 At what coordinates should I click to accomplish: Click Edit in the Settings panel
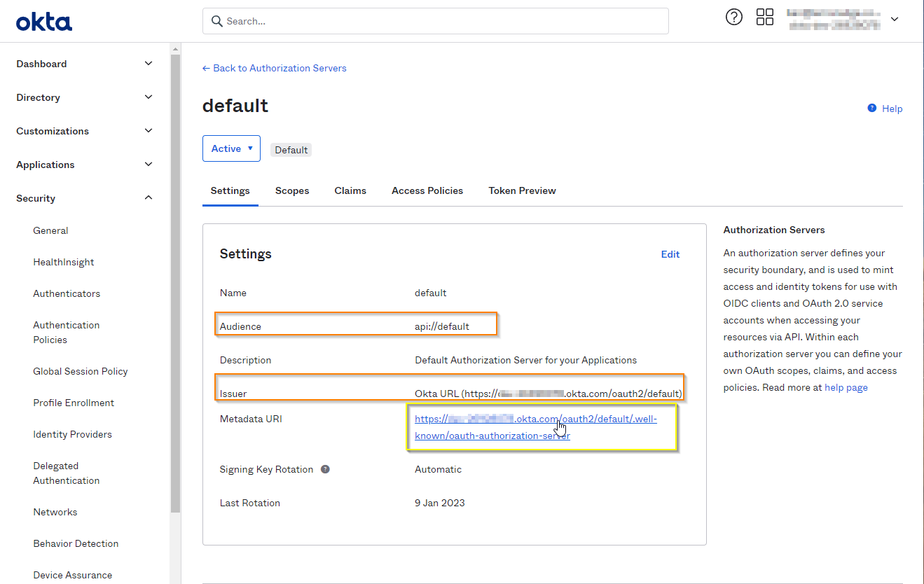pyautogui.click(x=670, y=254)
